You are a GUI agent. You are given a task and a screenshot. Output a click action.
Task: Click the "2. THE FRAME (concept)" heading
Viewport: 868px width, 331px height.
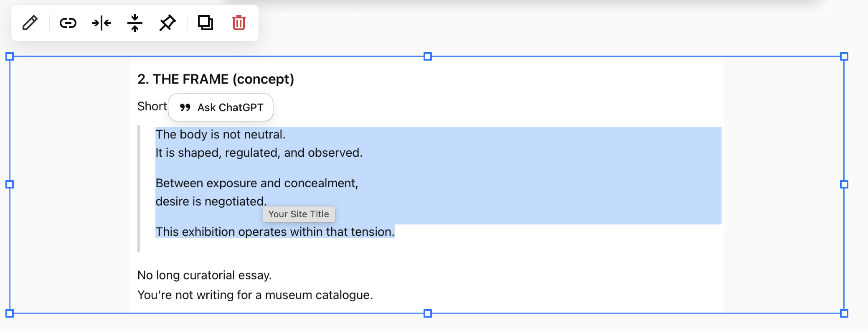pyautogui.click(x=216, y=79)
